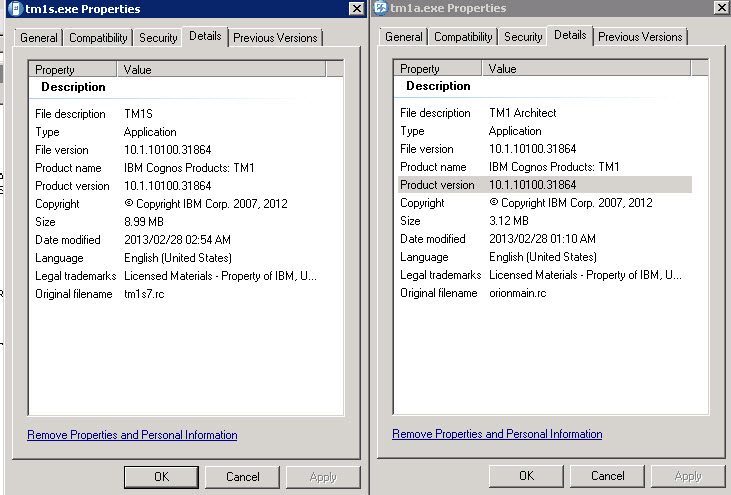The image size is (731, 495).
Task: Select the TM1 Architect file description value
Action: 523,113
